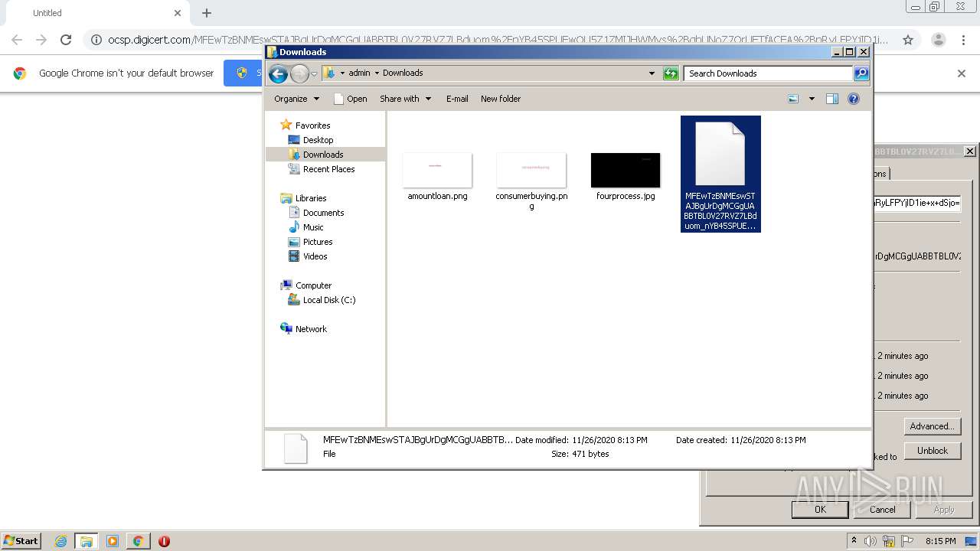Click admin breadcrumb in address bar

coord(359,73)
